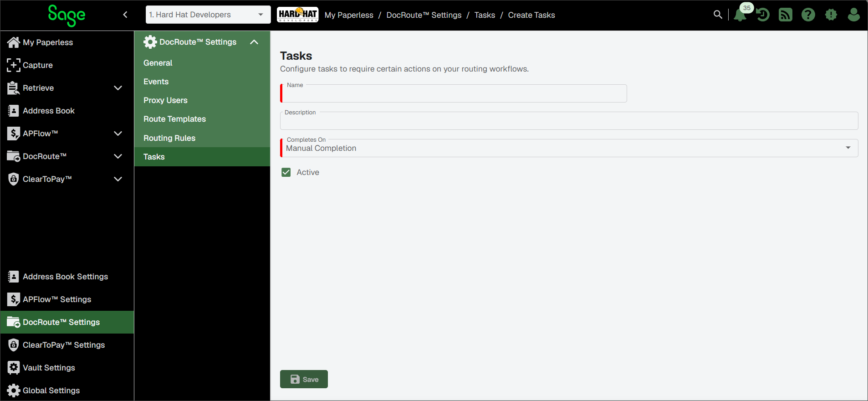Click the My Paperless home icon
868x401 pixels.
14,42
